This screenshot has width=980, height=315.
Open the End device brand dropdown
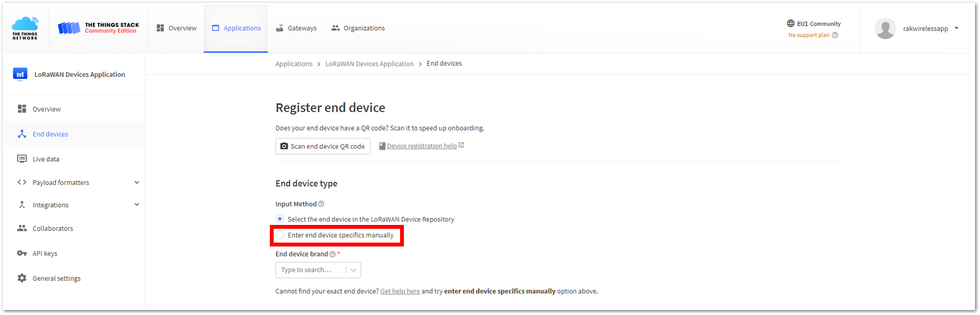pos(318,270)
